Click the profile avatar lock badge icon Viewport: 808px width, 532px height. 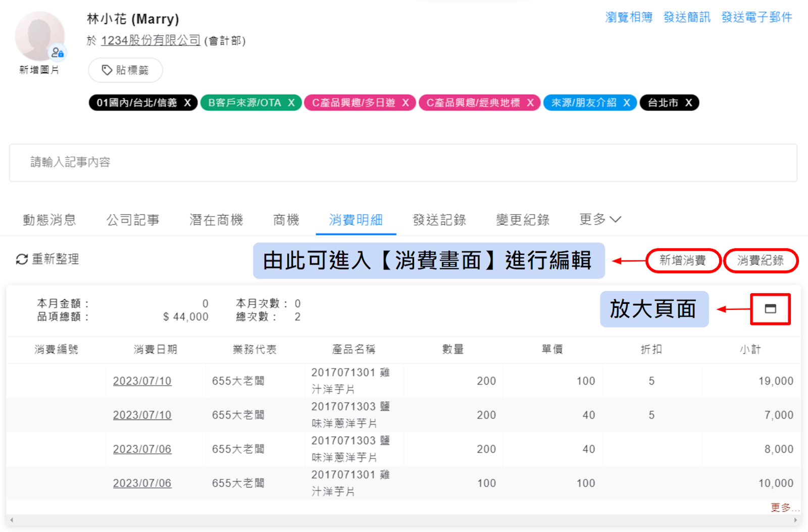pos(58,52)
